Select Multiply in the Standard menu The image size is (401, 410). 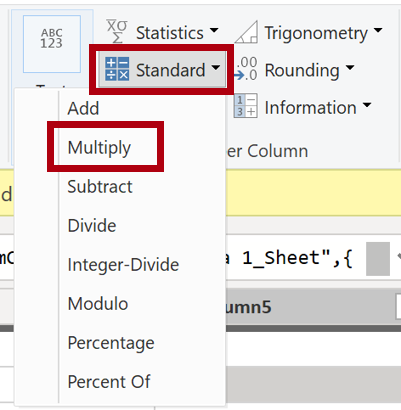pyautogui.click(x=99, y=148)
